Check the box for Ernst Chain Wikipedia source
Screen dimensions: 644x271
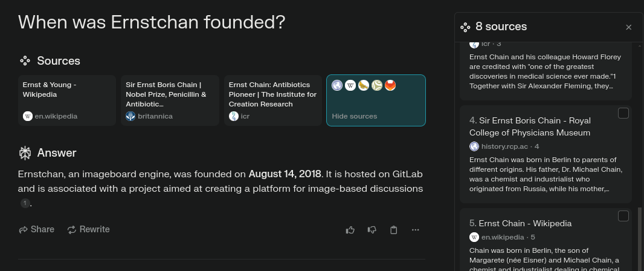point(623,216)
